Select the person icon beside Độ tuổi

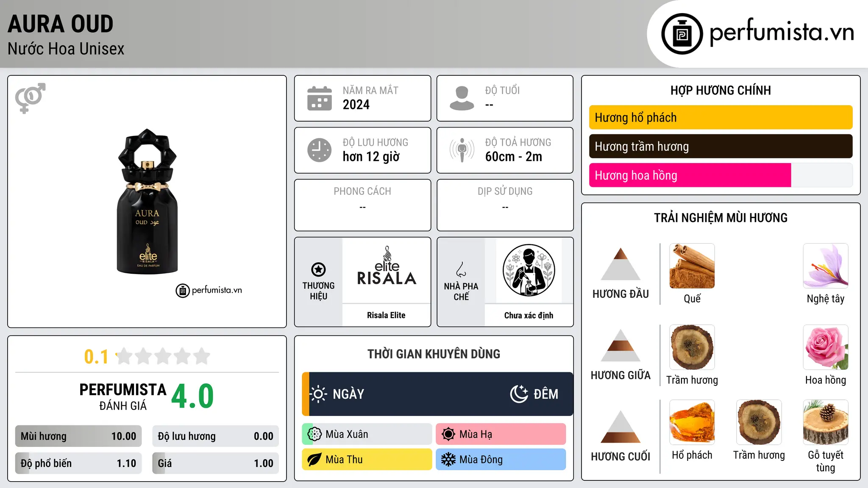coord(462,98)
